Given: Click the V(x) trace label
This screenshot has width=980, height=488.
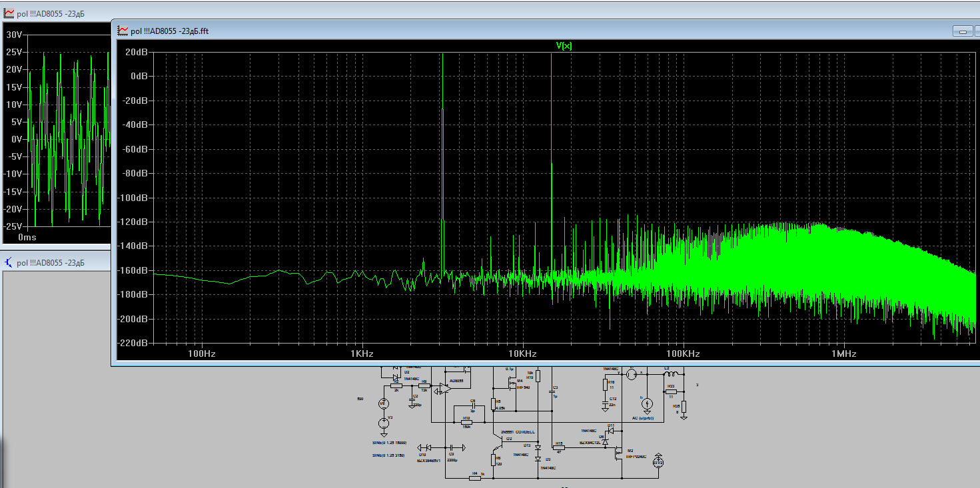Looking at the screenshot, I should [564, 45].
